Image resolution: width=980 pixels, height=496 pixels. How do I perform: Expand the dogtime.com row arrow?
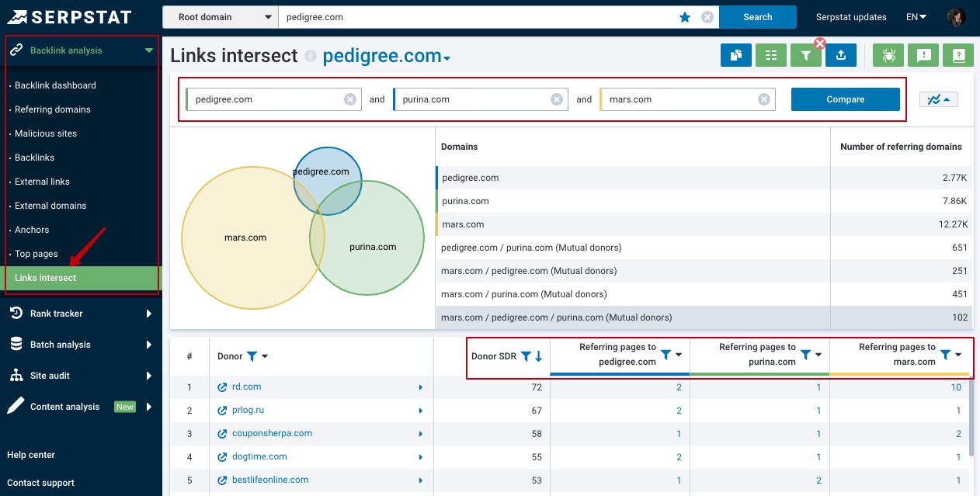coord(421,456)
